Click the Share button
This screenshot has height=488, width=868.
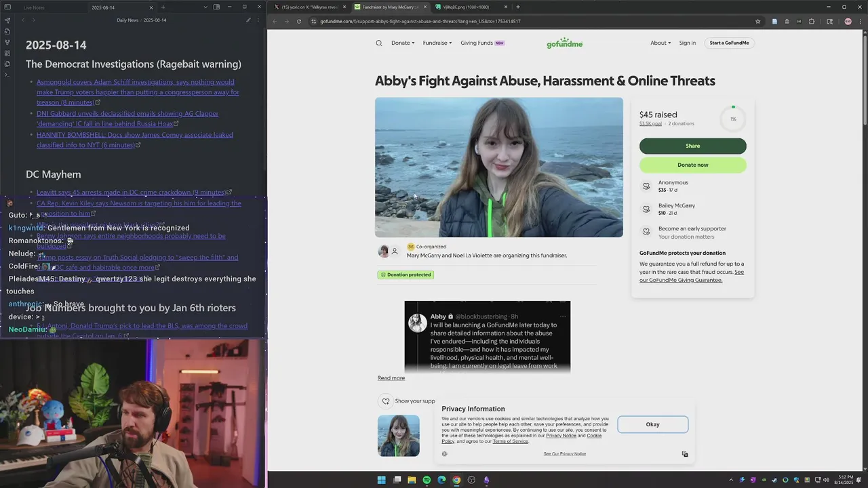coord(693,146)
